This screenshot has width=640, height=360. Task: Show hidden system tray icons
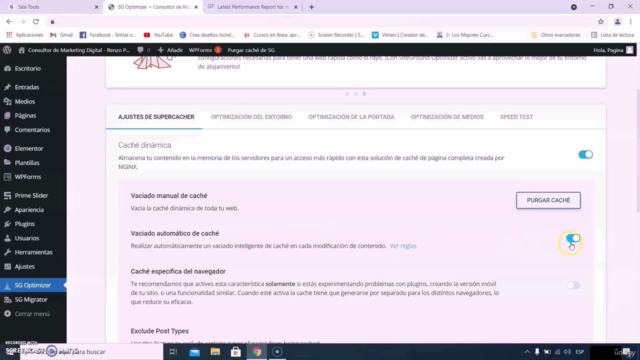[527, 351]
